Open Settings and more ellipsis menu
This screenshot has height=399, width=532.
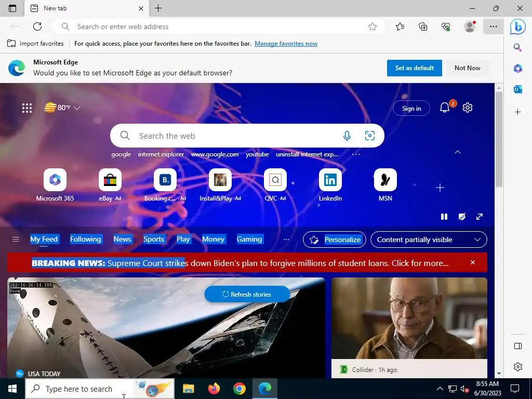point(494,26)
